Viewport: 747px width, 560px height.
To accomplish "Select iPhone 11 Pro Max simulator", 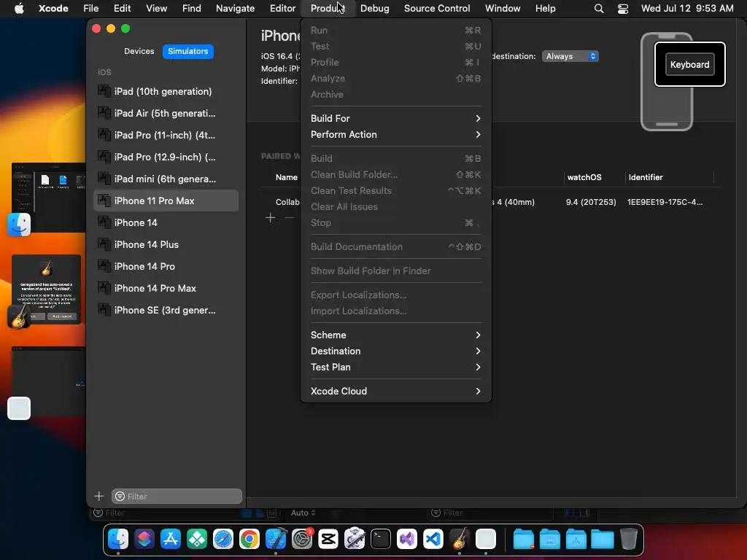I will coord(166,201).
